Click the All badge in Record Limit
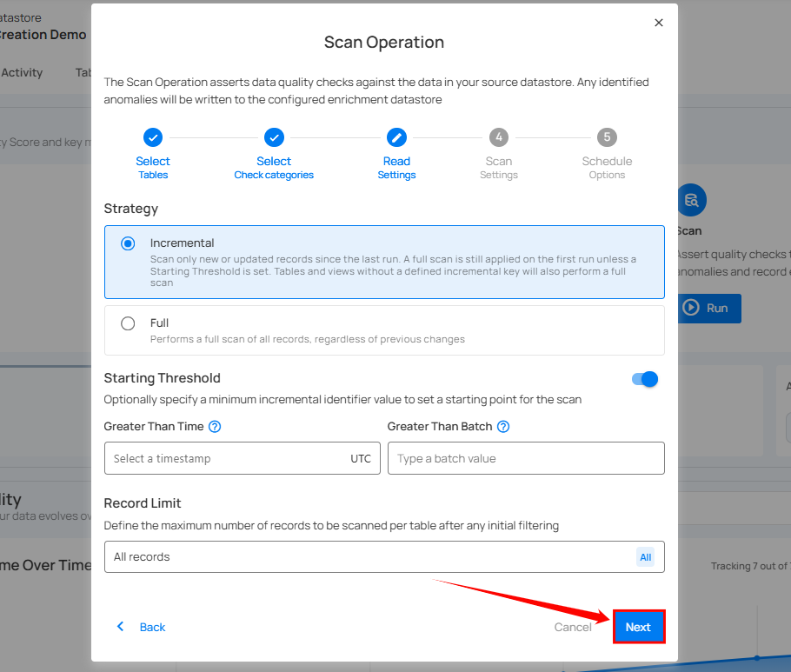The height and width of the screenshot is (672, 791). point(645,557)
